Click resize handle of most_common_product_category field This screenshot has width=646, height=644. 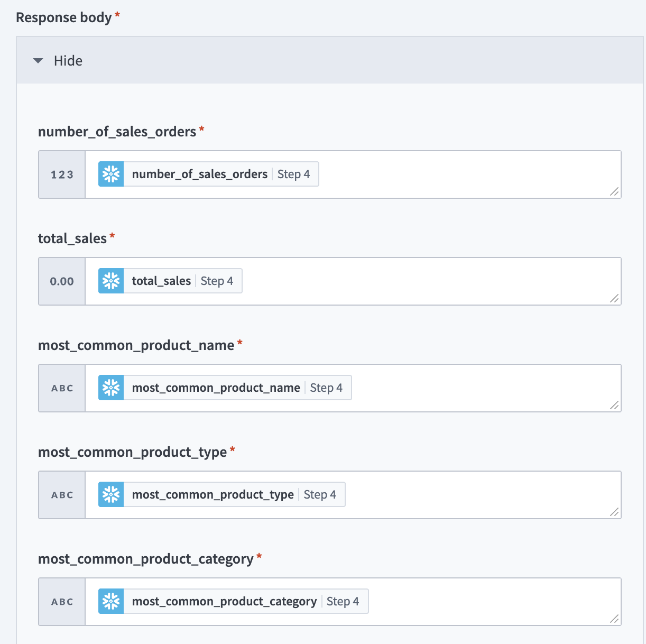tap(614, 619)
